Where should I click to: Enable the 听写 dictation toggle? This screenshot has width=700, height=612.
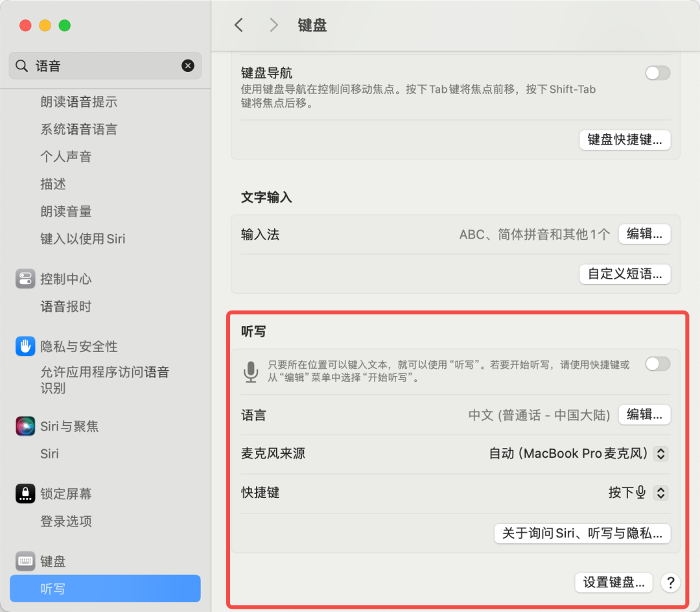(x=658, y=365)
